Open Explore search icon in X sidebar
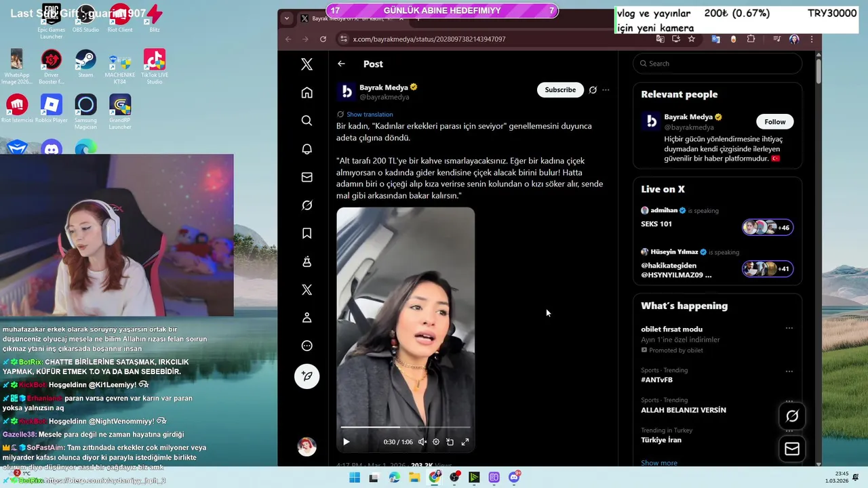This screenshot has width=868, height=488. 307,121
